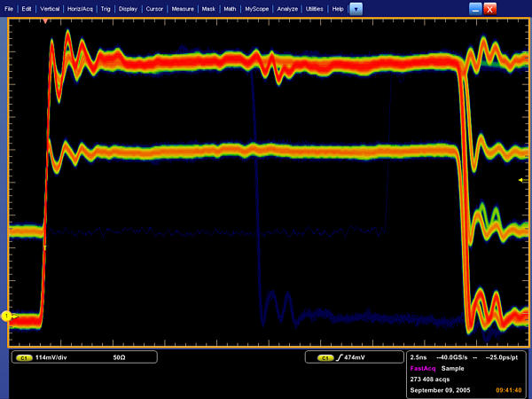Image resolution: width=532 pixels, height=399 pixels.
Task: Expand the menu bar dropdown arrow
Action: coord(356,8)
